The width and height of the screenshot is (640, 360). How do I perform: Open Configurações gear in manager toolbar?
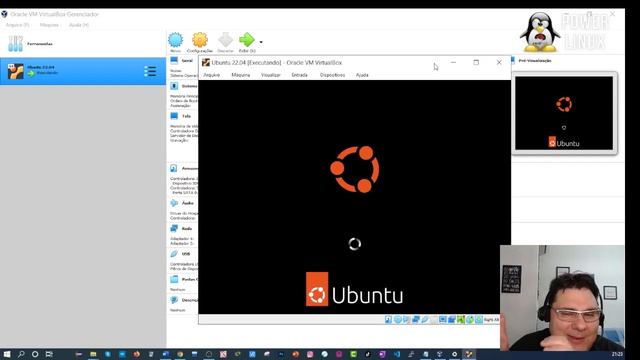tap(200, 40)
